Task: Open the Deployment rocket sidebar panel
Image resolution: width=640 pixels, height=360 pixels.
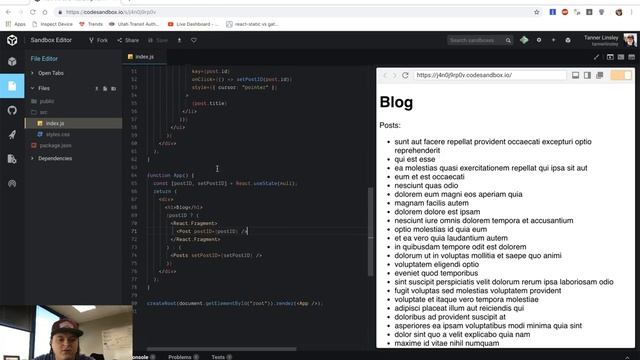Action: 12,135
